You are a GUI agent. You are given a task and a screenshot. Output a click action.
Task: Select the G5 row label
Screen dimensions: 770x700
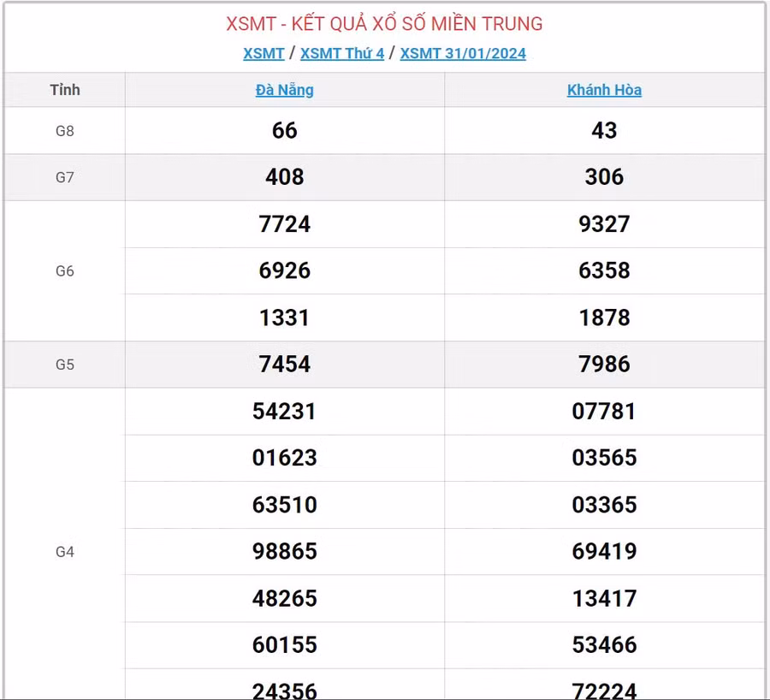tap(65, 365)
